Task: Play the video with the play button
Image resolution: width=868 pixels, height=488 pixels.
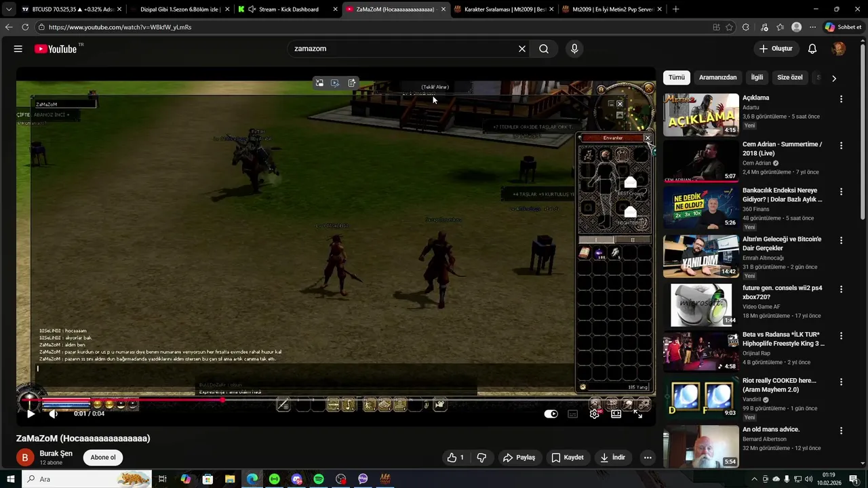Action: tap(31, 413)
